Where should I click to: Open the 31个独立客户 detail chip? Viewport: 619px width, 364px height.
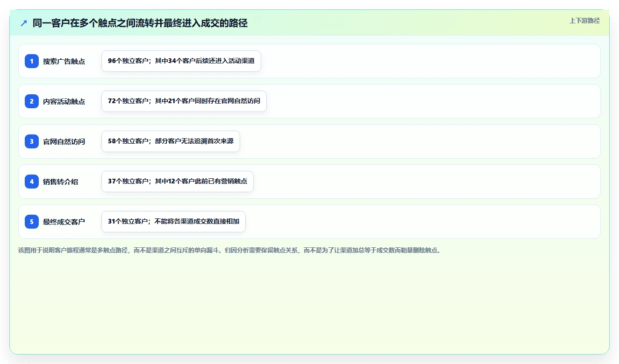pyautogui.click(x=173, y=222)
